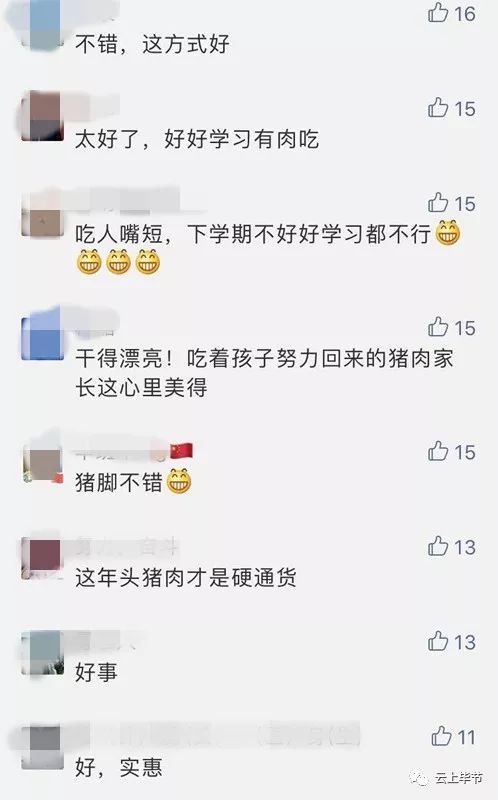
Task: Open avatar of 这年头猪肉 commenter
Action: [43, 558]
